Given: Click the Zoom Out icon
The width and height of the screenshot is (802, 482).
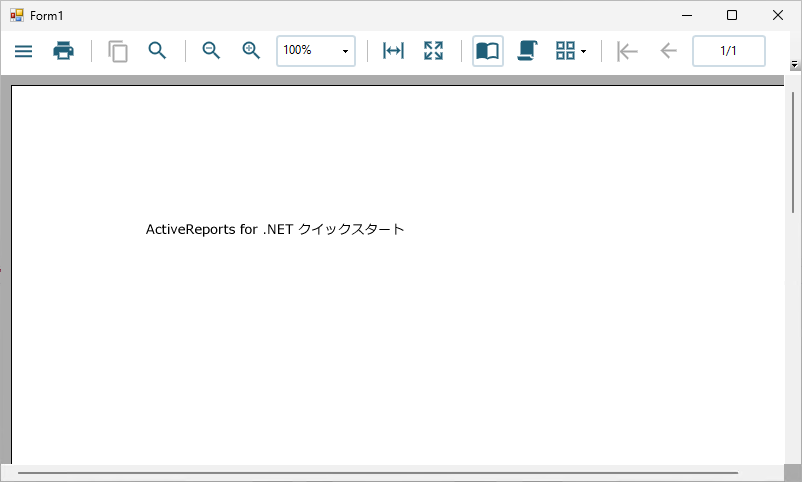Looking at the screenshot, I should [211, 51].
